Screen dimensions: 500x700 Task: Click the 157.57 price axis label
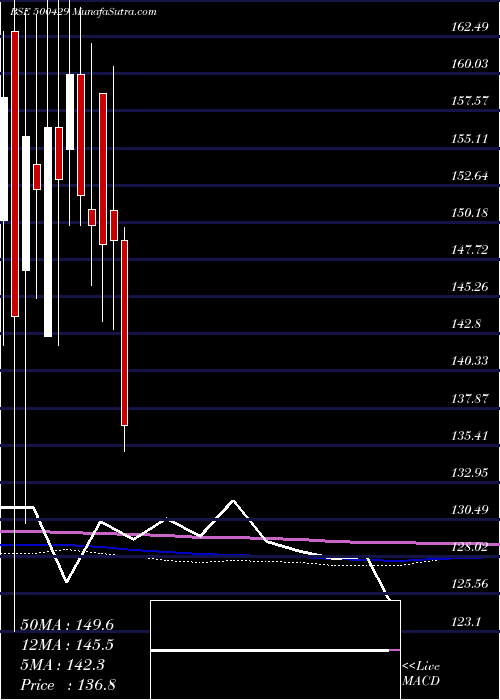pos(469,101)
